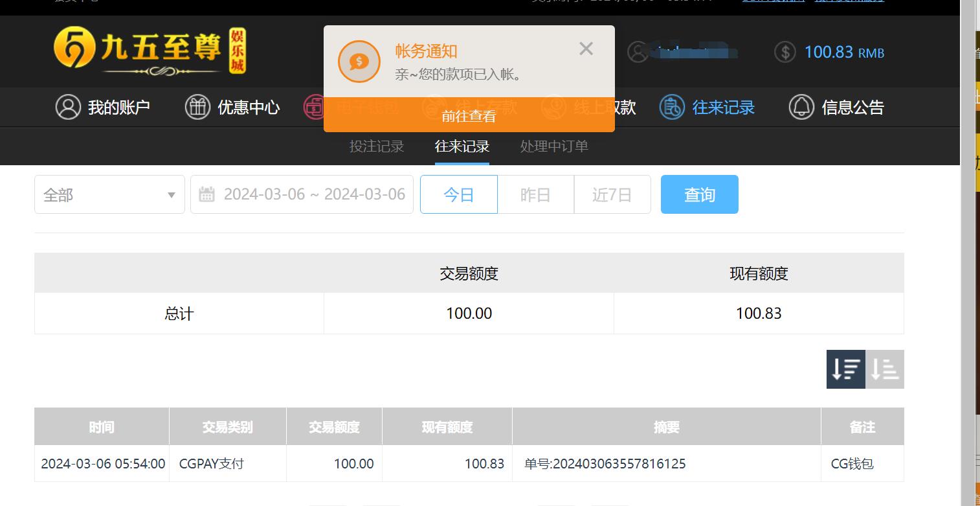Switch to the 投注记录 tab

click(377, 146)
